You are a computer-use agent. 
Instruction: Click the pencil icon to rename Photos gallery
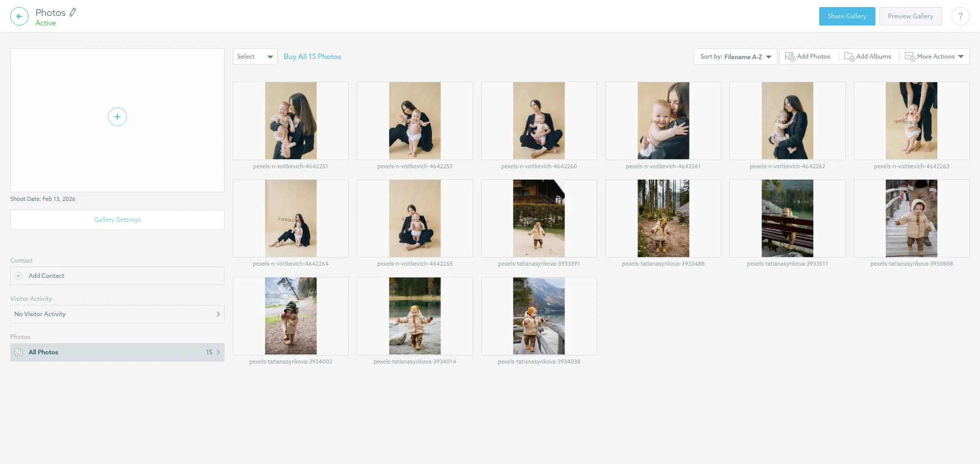(73, 12)
